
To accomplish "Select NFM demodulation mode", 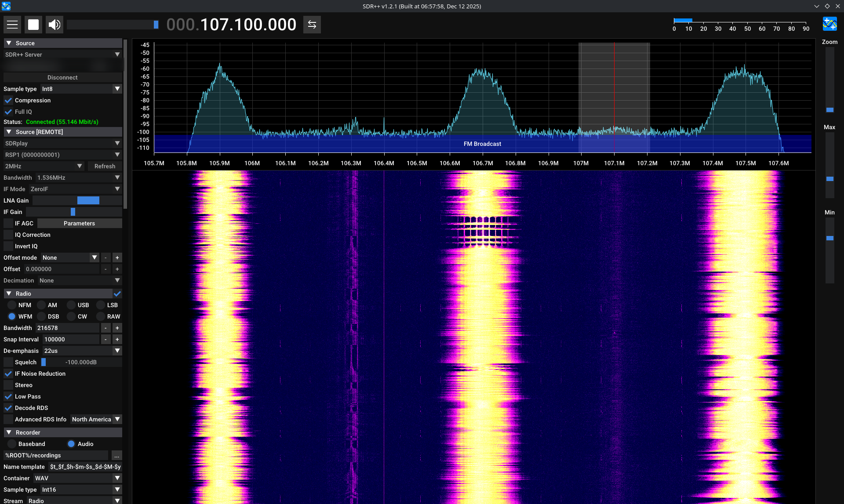I will [12, 305].
